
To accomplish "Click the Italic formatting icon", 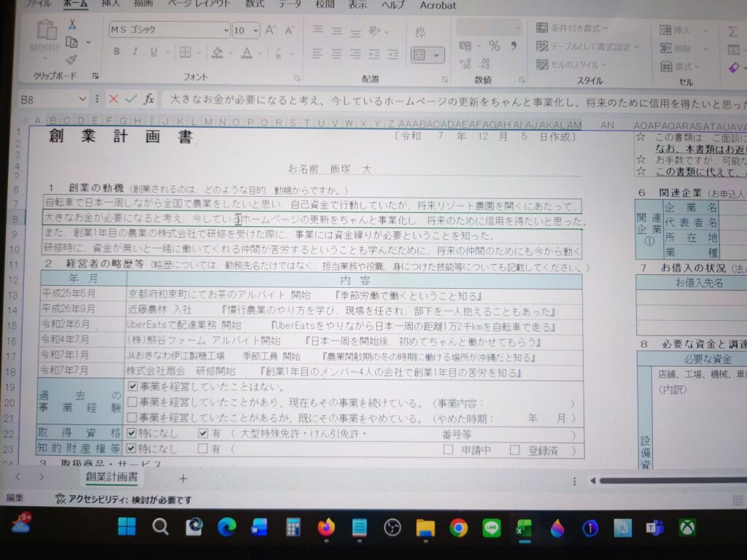I will click(x=135, y=52).
